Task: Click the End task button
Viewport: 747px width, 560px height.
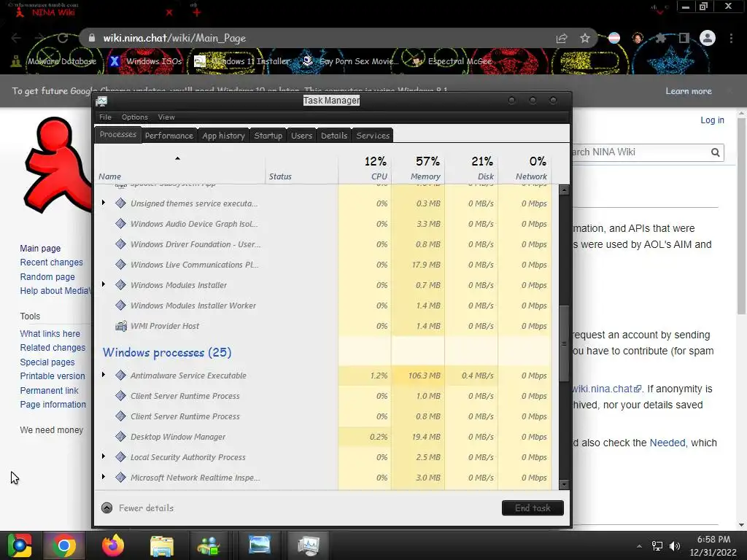Action: tap(533, 508)
